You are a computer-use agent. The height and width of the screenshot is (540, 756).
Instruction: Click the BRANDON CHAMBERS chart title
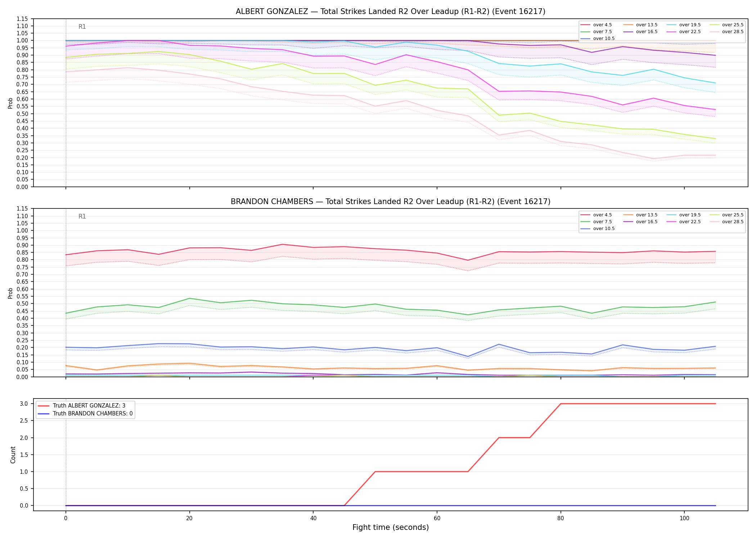[391, 202]
